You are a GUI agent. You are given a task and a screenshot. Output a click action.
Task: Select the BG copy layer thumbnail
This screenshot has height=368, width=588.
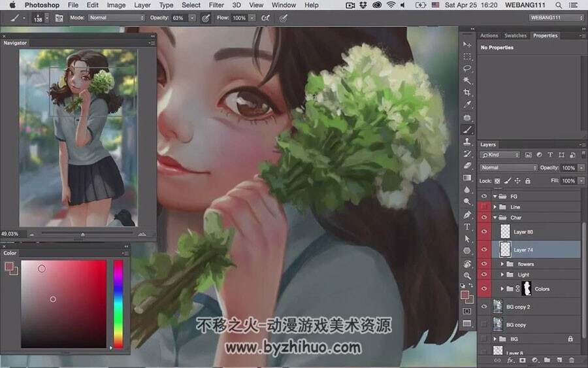coord(498,324)
